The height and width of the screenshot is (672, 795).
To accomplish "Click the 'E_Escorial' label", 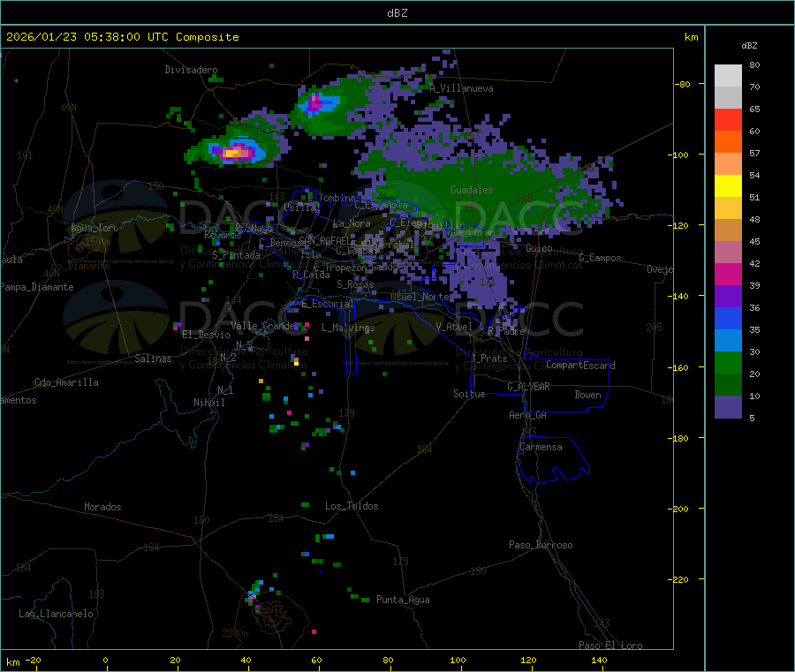I will point(328,304).
